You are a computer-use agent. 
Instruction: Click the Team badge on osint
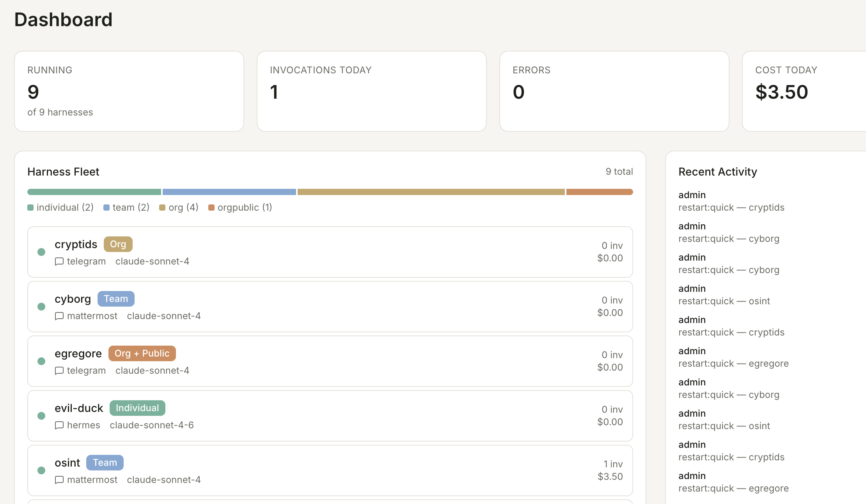click(x=105, y=463)
